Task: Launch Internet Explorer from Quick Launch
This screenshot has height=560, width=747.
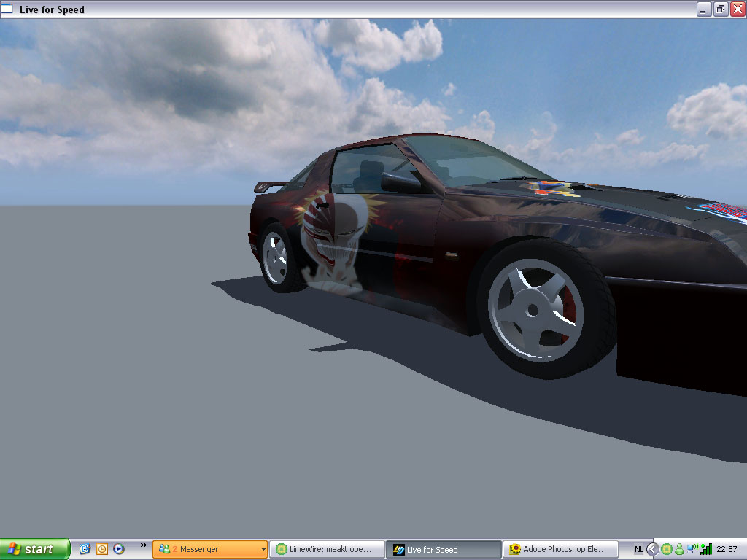Action: tap(85, 549)
